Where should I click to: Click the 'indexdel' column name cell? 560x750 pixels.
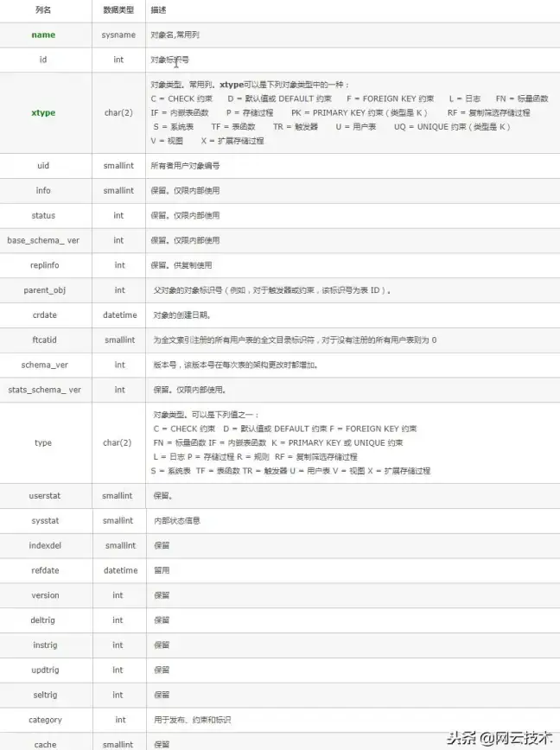(45, 546)
